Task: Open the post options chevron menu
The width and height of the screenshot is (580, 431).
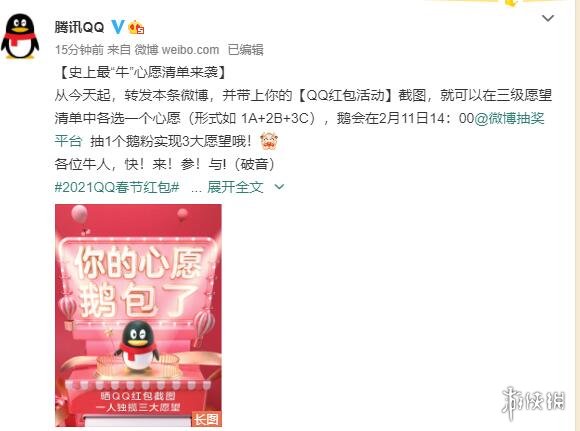Action: click(x=548, y=18)
